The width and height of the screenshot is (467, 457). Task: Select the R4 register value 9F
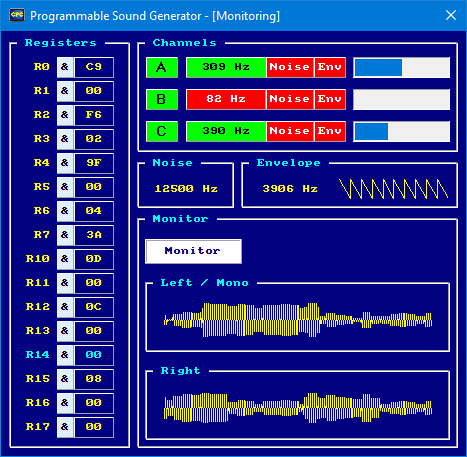pos(94,163)
